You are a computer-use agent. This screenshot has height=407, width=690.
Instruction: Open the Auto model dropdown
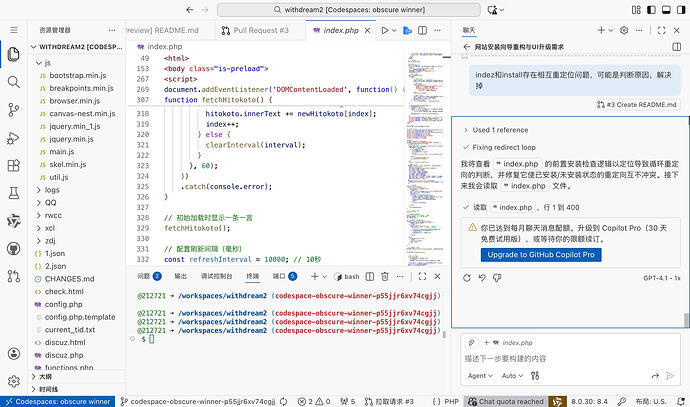pyautogui.click(x=512, y=376)
